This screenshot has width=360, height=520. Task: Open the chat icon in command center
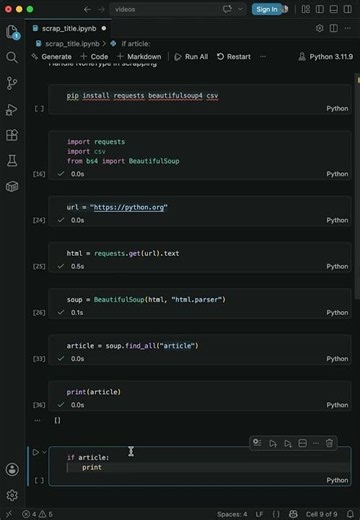coord(227,9)
